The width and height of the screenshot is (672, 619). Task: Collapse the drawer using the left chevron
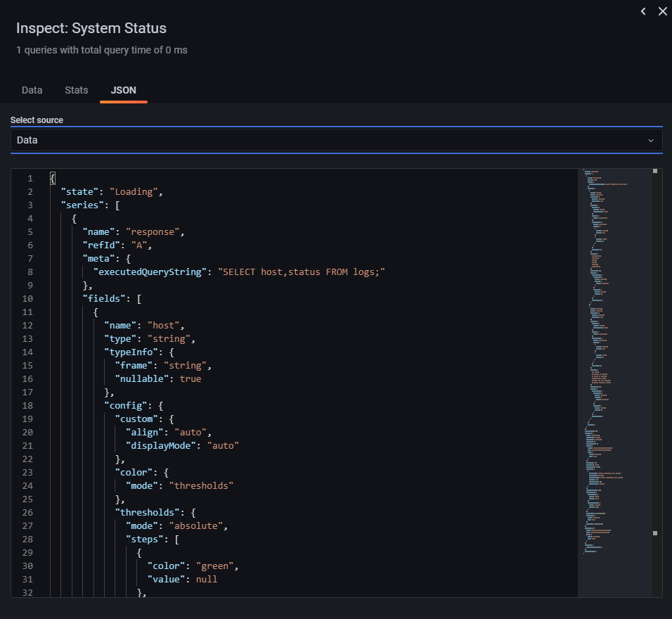643,11
